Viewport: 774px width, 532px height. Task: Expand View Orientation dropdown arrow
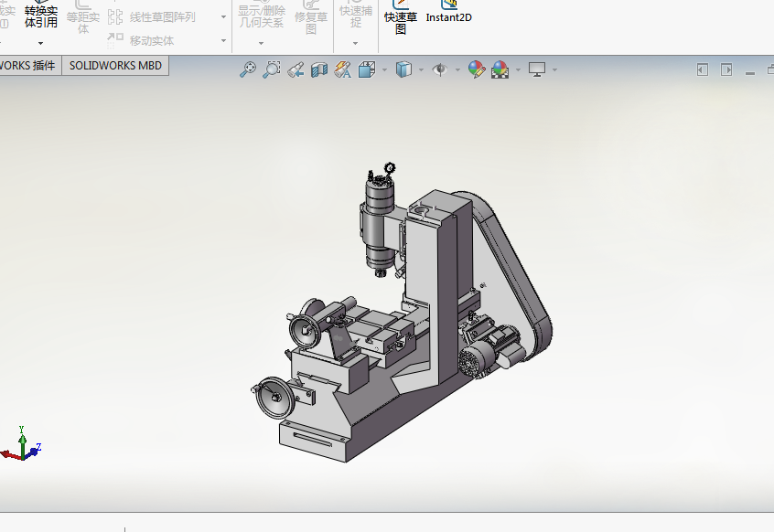384,70
